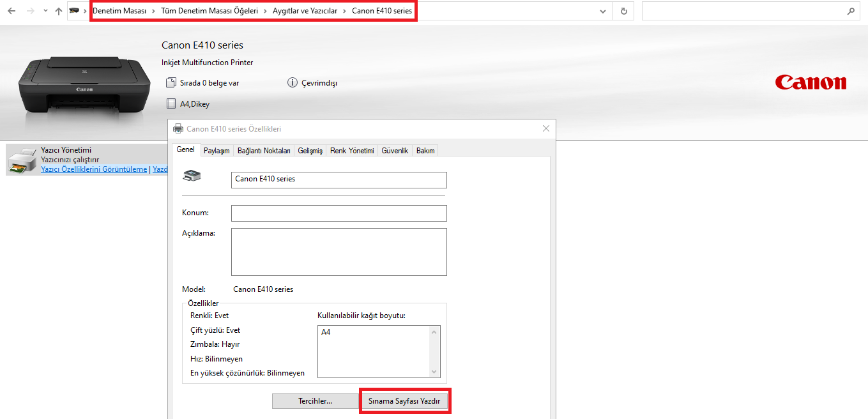Refresh the Canon E410 series page

(623, 11)
